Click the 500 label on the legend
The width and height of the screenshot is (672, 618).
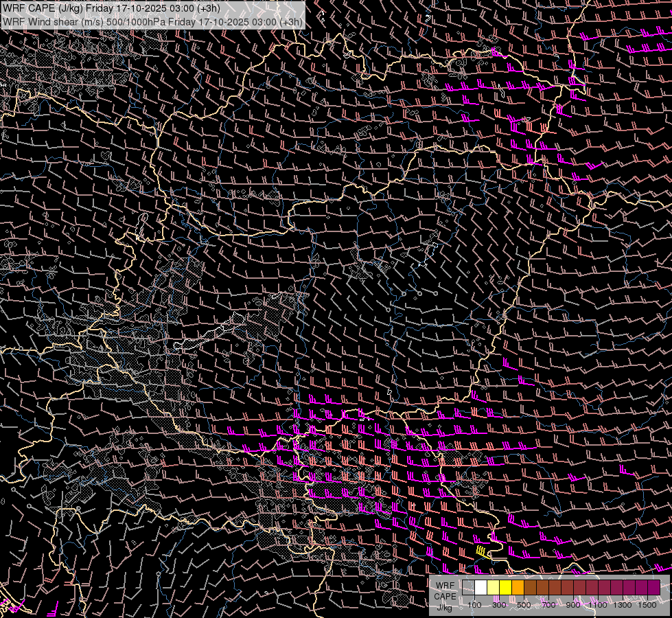coord(524,605)
